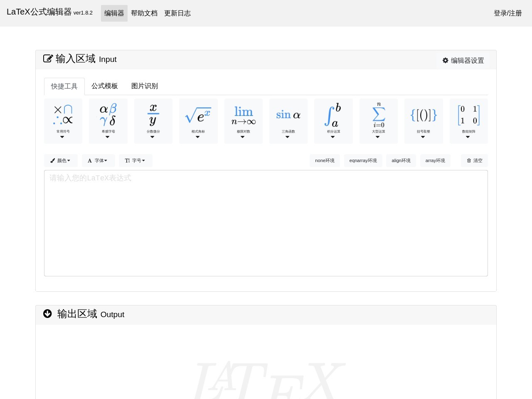Open the array and matrix (数组矩阵) palette
This screenshot has height=399, width=532.
(468, 121)
